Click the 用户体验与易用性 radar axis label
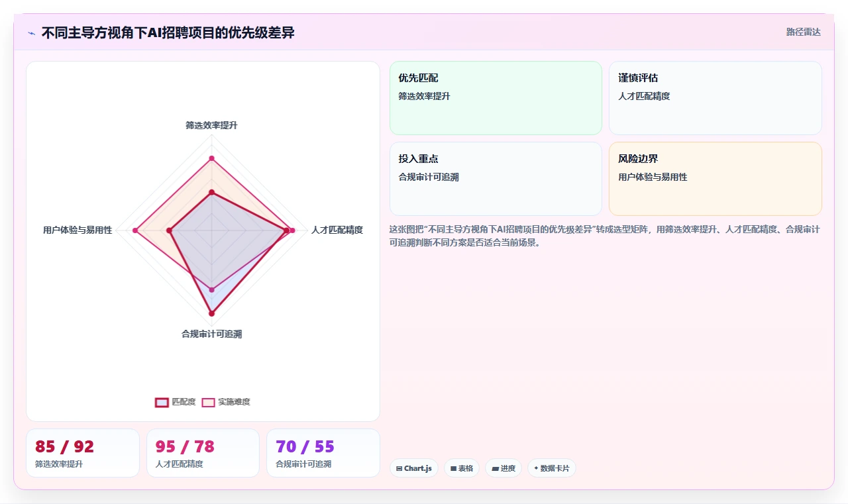This screenshot has height=504, width=848. tap(78, 230)
